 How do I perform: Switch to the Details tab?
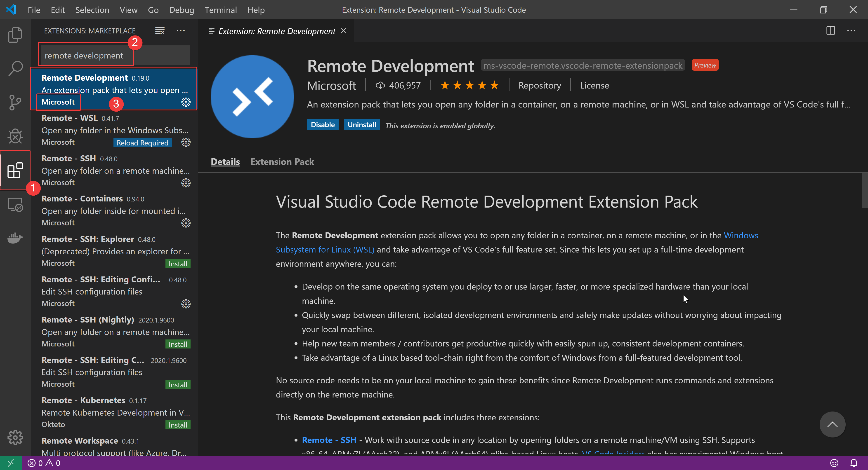tap(225, 162)
